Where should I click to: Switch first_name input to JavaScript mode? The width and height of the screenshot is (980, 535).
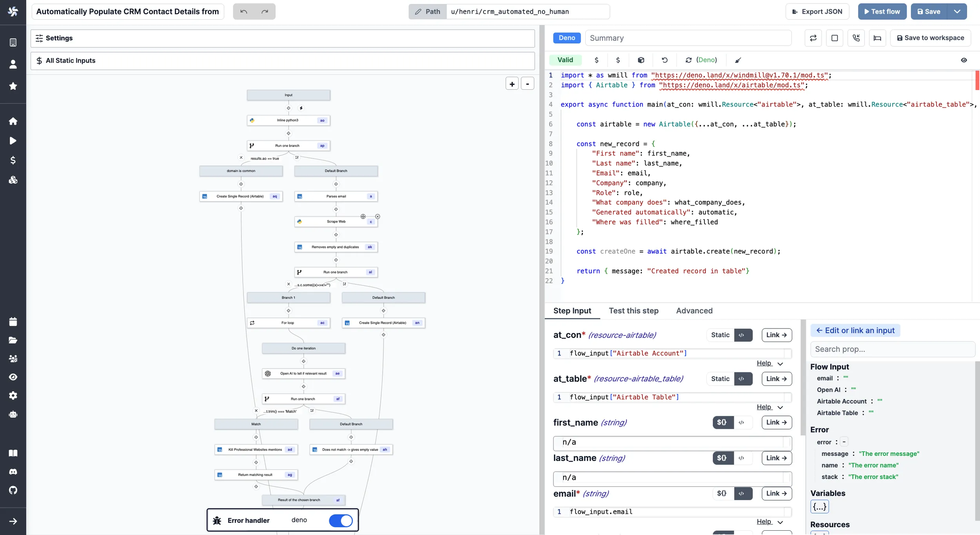pos(741,422)
